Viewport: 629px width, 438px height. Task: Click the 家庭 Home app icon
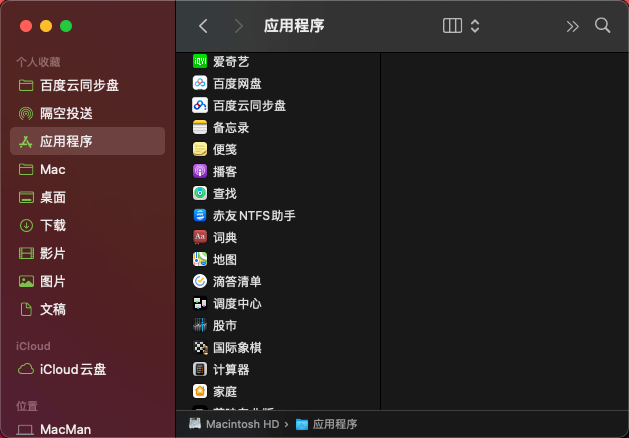point(200,391)
